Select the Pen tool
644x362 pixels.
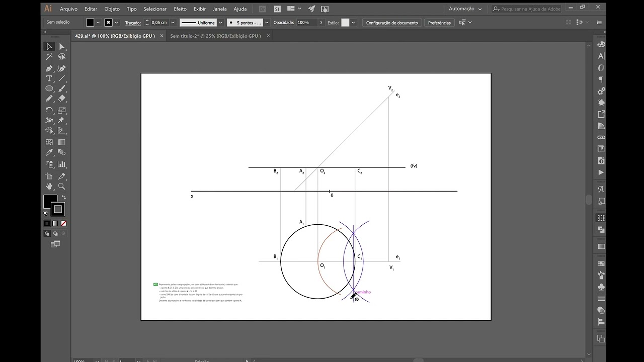pos(49,68)
